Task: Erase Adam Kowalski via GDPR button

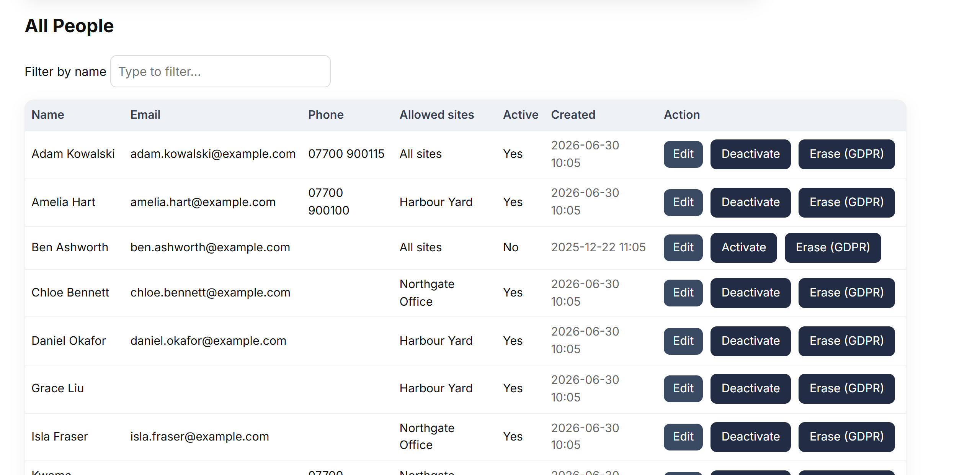Action: 847,154
